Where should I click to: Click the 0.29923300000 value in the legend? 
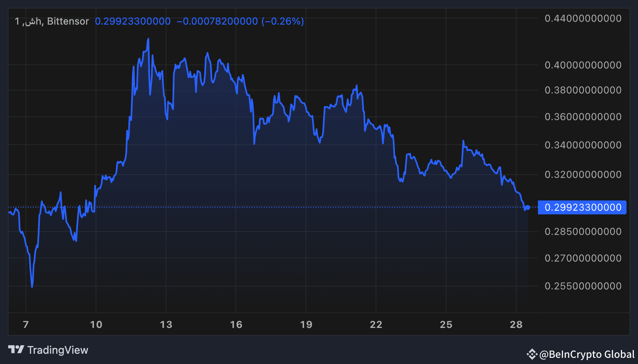pyautogui.click(x=133, y=21)
